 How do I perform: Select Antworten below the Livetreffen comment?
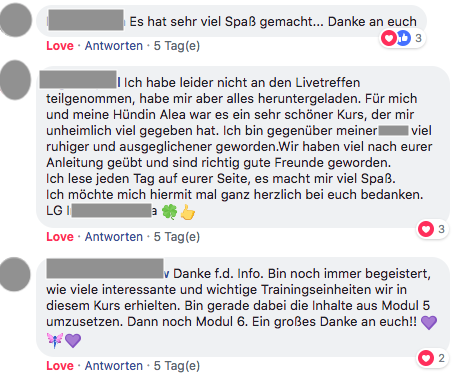coord(114,237)
